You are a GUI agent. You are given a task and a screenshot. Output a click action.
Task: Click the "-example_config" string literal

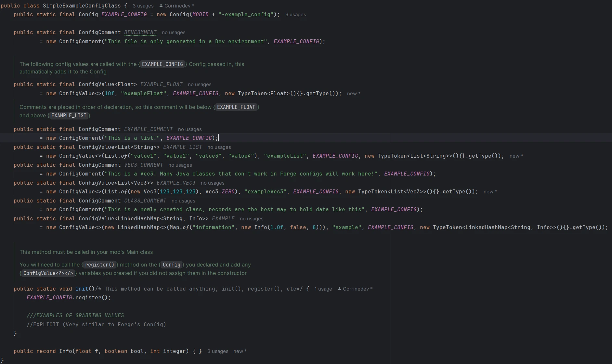coord(246,15)
